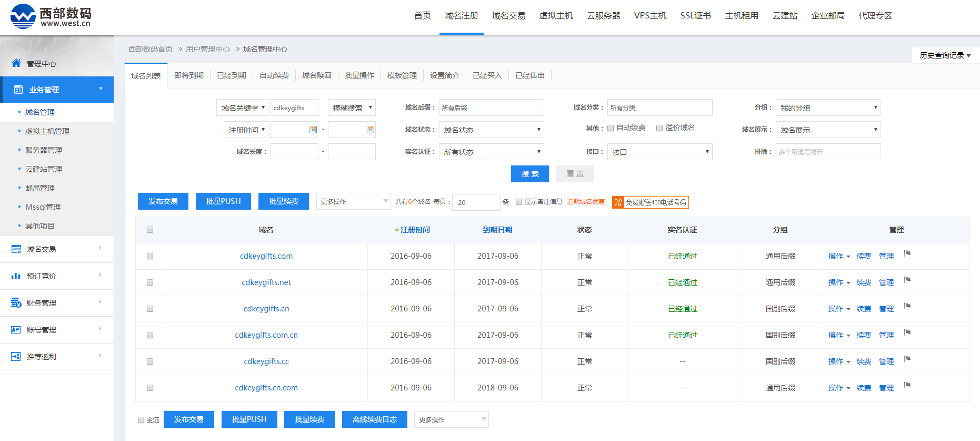Viewport: 980px width, 441px height.
Task: Open the 模板管理 tab
Action: pyautogui.click(x=402, y=75)
